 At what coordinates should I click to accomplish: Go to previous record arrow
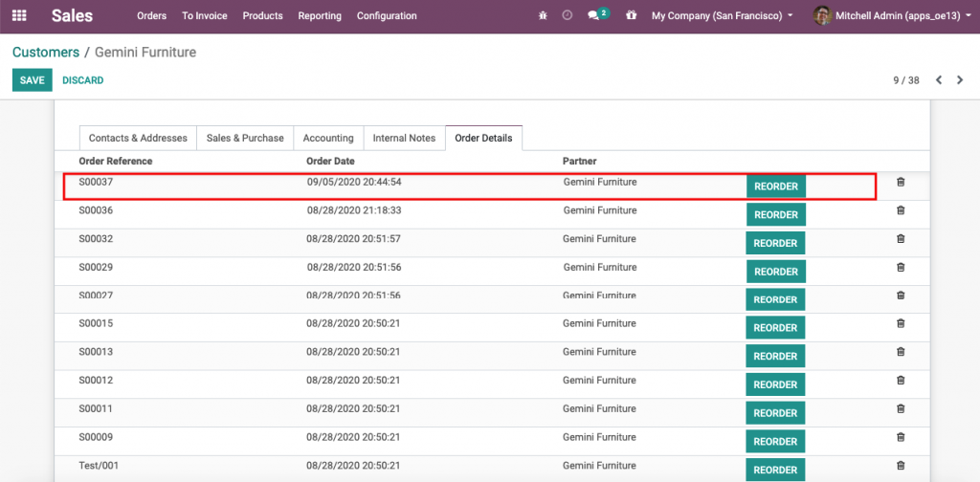(939, 80)
